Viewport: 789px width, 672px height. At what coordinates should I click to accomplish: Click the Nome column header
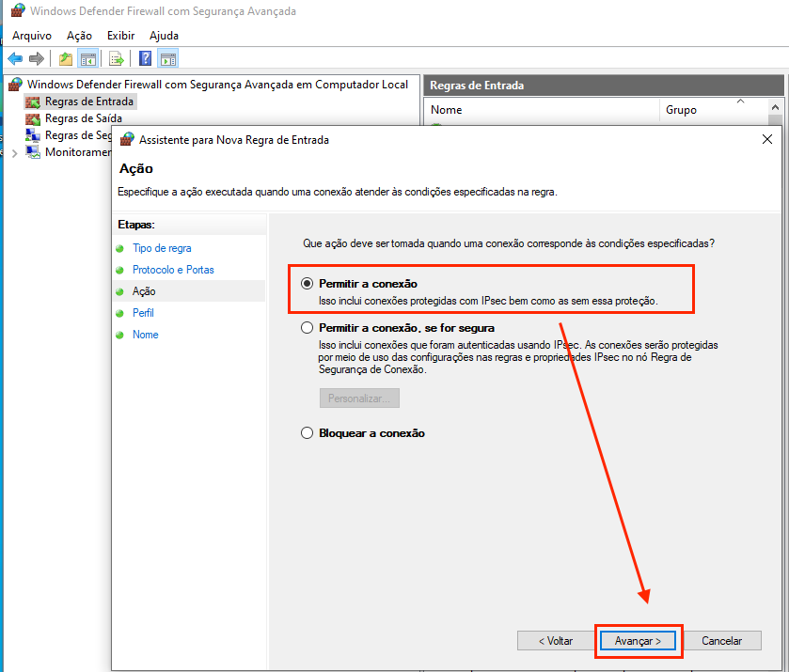click(542, 110)
